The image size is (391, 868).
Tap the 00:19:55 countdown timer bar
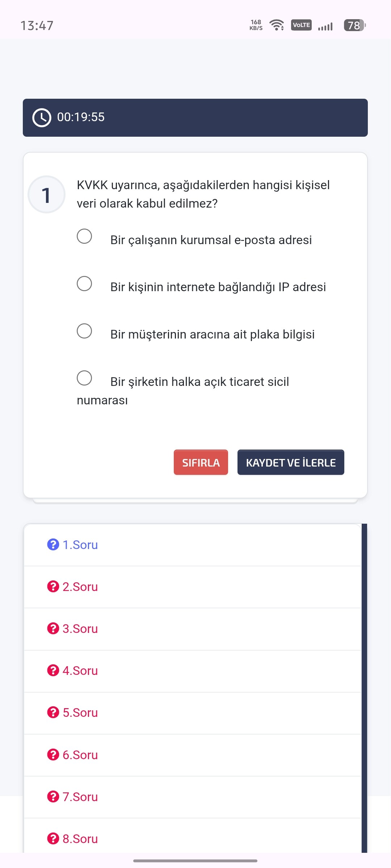pyautogui.click(x=195, y=118)
